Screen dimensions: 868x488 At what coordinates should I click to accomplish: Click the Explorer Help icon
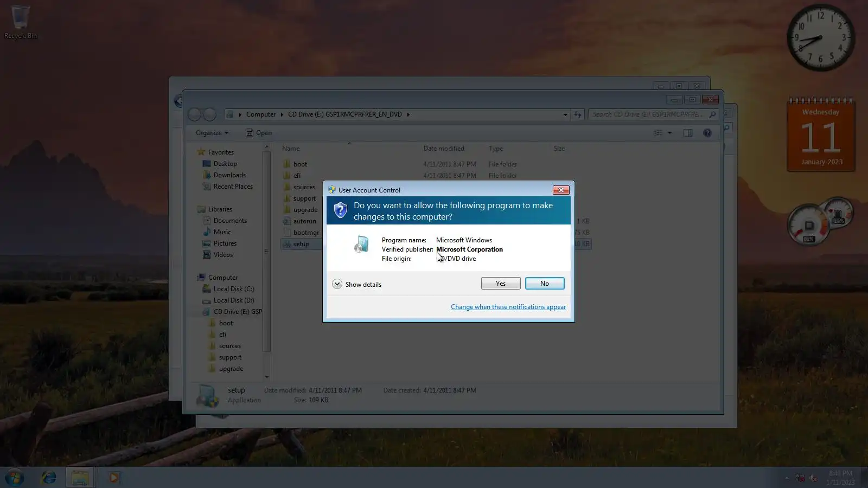click(707, 133)
